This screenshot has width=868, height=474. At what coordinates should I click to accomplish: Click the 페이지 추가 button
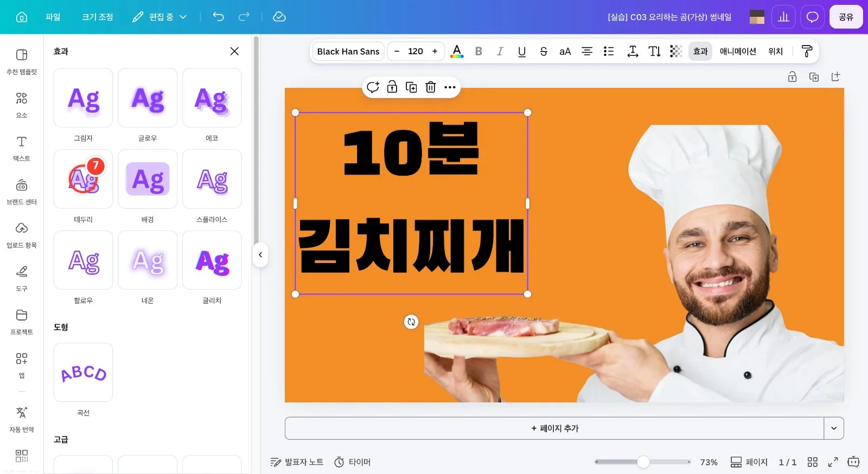click(554, 428)
